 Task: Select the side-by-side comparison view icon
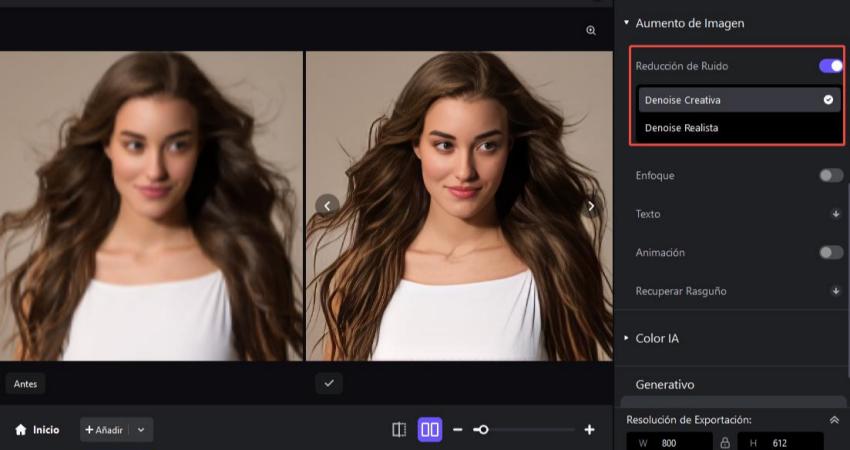click(430, 429)
